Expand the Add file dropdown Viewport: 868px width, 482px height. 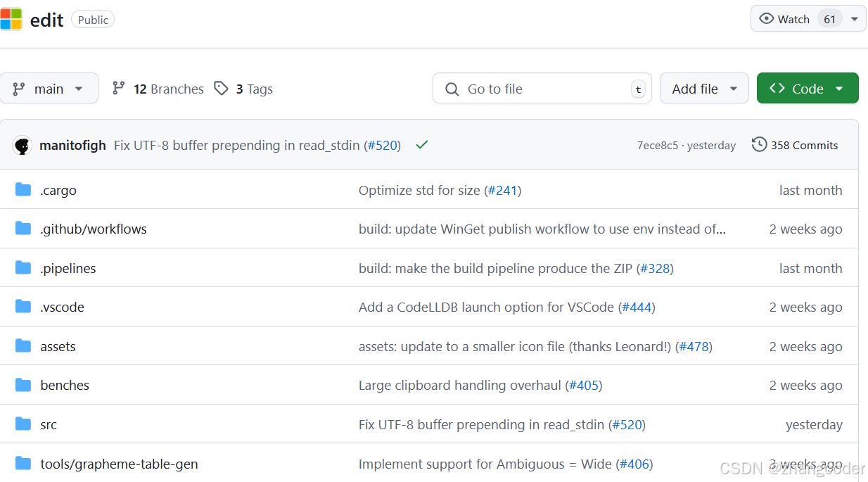pyautogui.click(x=704, y=89)
